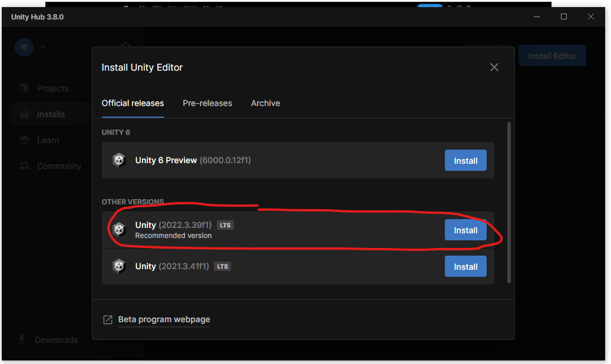Viewport: 611px width, 364px height.
Task: Click the Installs lock icon in sidebar
Action: (24, 114)
